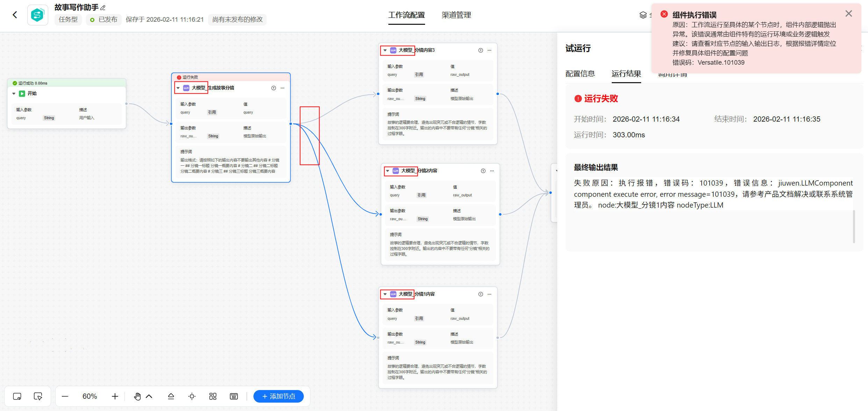Click the hand pan tool icon
The image size is (868, 411).
pyautogui.click(x=137, y=396)
